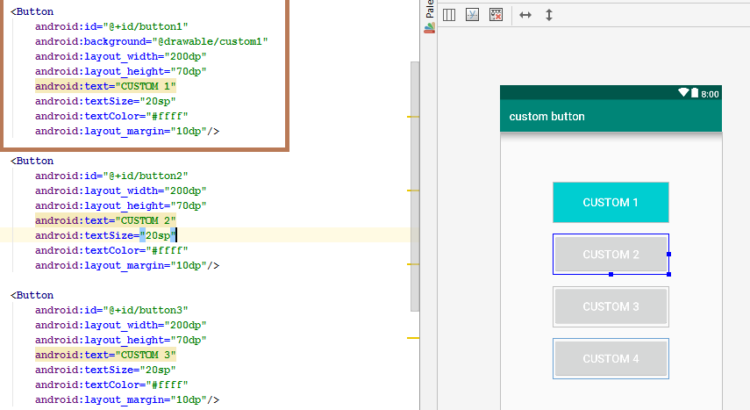
Task: Click the Wi-Fi icon in preview status bar
Action: [683, 93]
